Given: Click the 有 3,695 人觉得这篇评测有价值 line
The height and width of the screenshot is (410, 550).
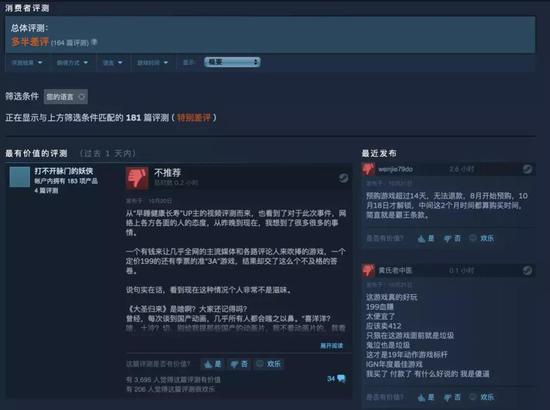Looking at the screenshot, I should tap(174, 379).
